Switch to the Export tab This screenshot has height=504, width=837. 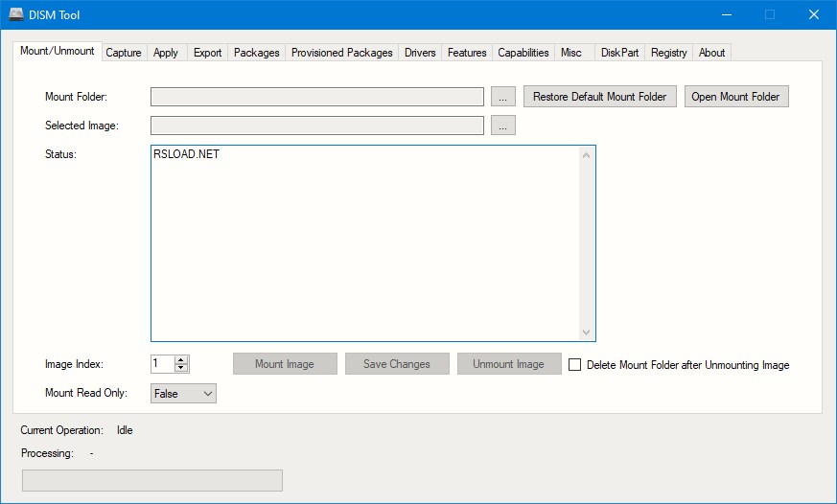207,53
